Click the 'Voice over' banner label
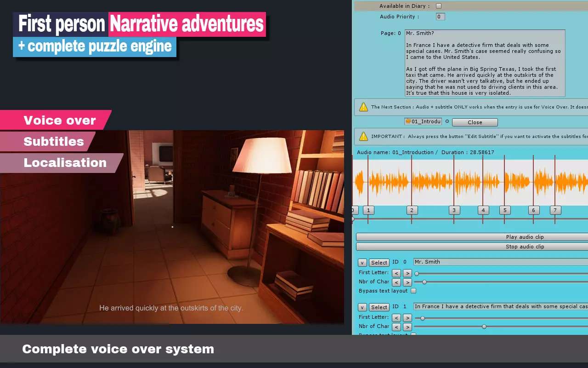Viewport: 588px width, 368px height. pos(60,121)
